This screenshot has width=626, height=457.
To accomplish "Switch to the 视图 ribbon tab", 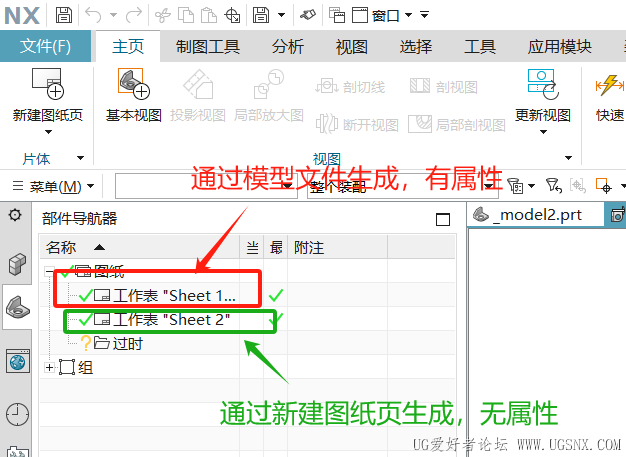I will tap(352, 47).
